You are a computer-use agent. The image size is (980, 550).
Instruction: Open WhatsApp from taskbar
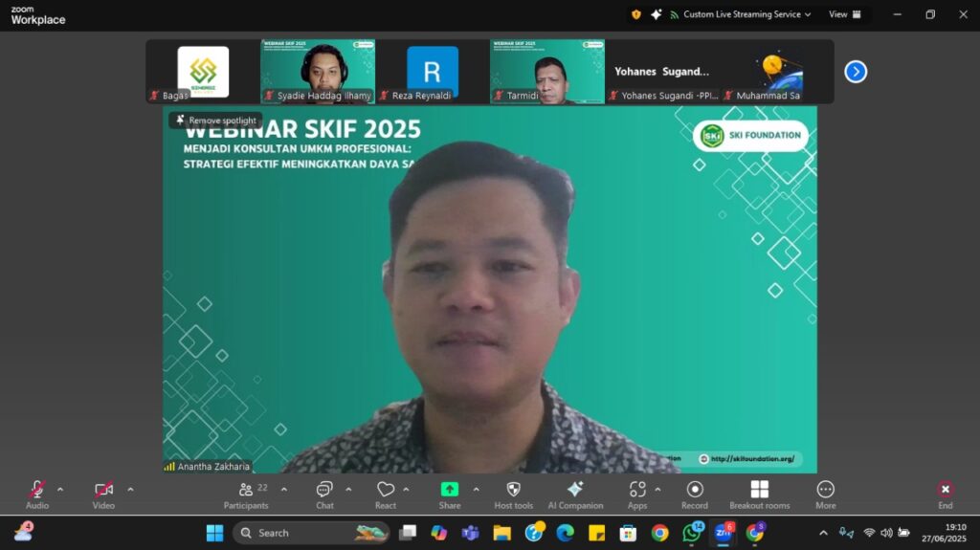pos(692,533)
